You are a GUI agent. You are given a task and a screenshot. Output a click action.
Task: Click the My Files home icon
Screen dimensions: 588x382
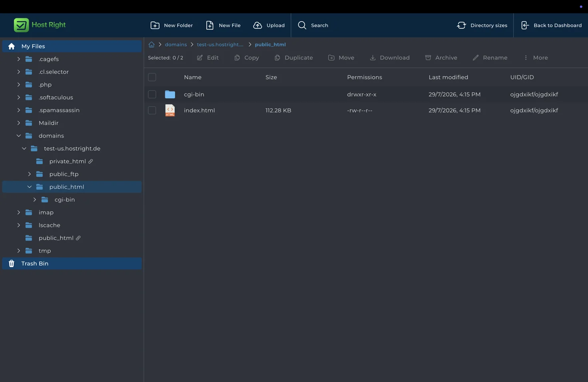(12, 46)
